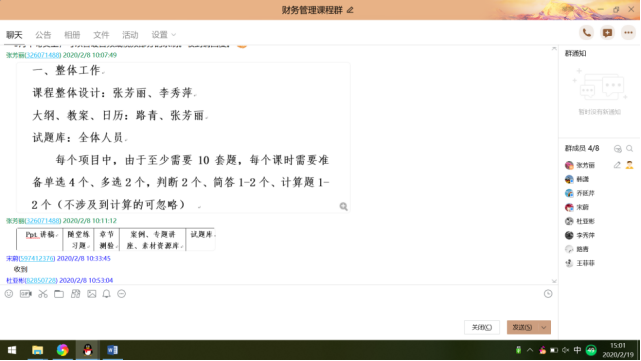This screenshot has width=641, height=361.
Task: Open the dropdown arrow beside 发送
Action: [544, 327]
